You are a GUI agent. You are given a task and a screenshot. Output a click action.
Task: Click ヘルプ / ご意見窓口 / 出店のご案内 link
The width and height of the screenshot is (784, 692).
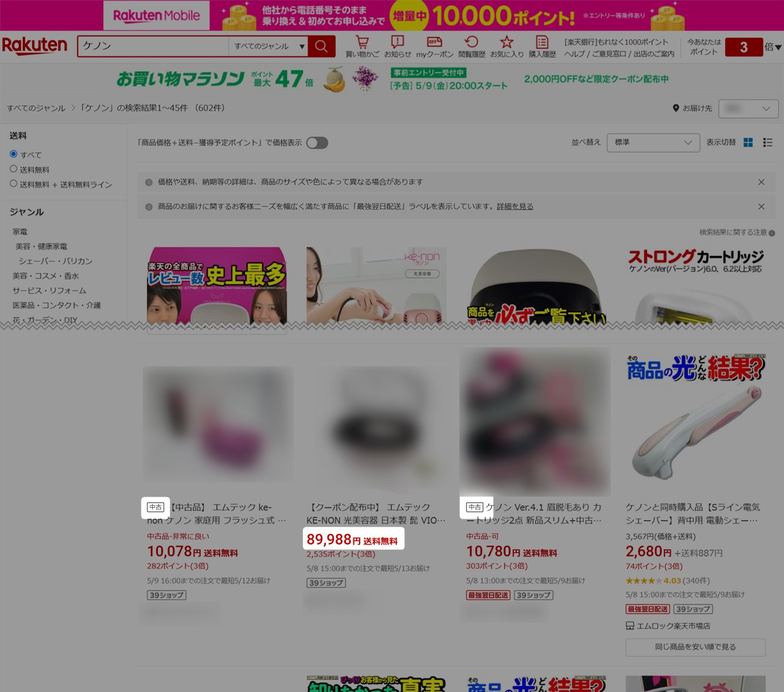tap(619, 54)
